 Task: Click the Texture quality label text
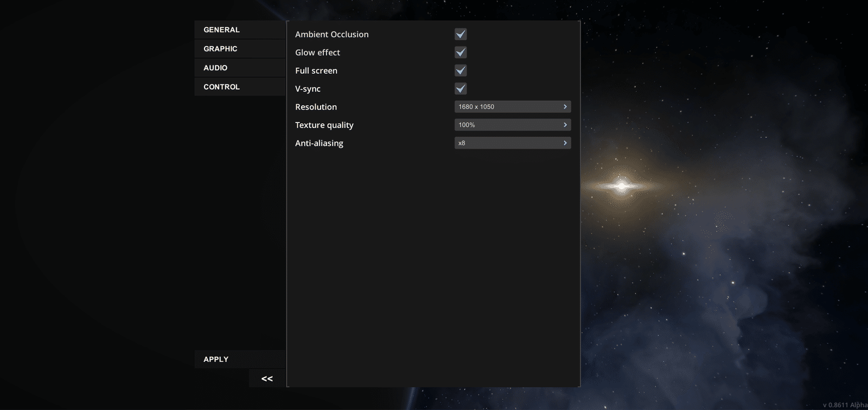pyautogui.click(x=324, y=125)
